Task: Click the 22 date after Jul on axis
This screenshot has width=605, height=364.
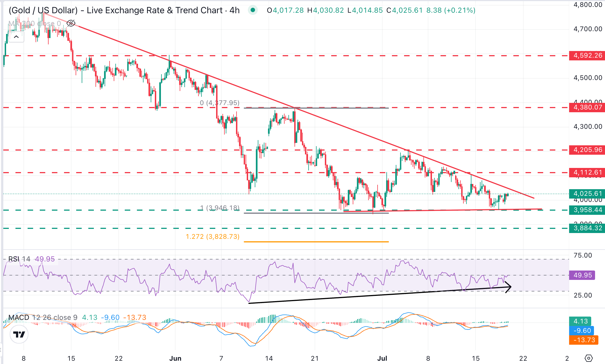Action: [x=523, y=358]
